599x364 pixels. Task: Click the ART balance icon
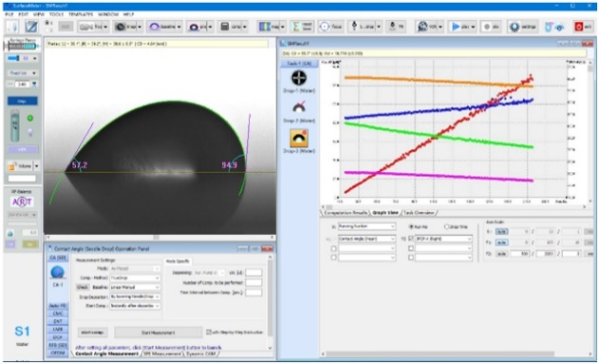(x=22, y=201)
